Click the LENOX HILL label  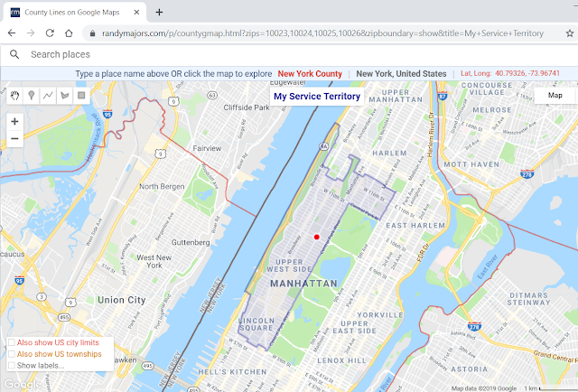click(x=341, y=360)
